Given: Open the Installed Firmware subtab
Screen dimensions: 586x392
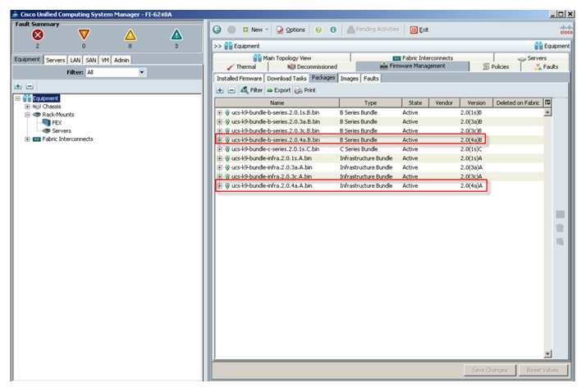Looking at the screenshot, I should pos(239,79).
